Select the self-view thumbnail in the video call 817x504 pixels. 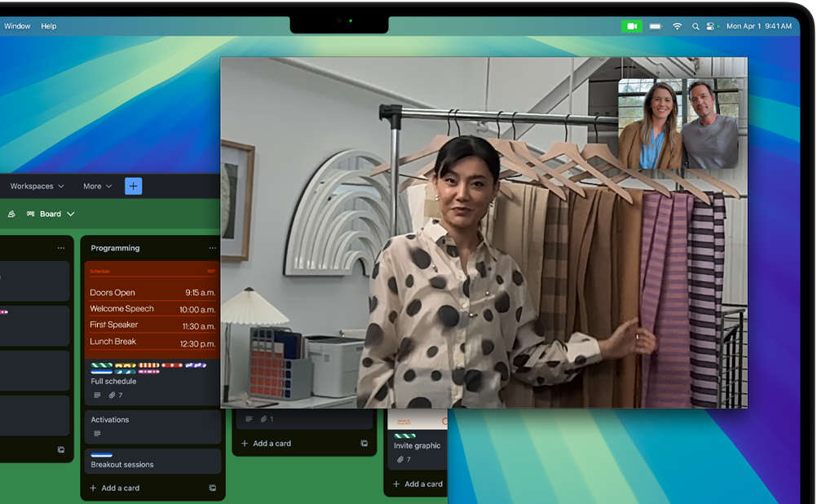click(678, 124)
